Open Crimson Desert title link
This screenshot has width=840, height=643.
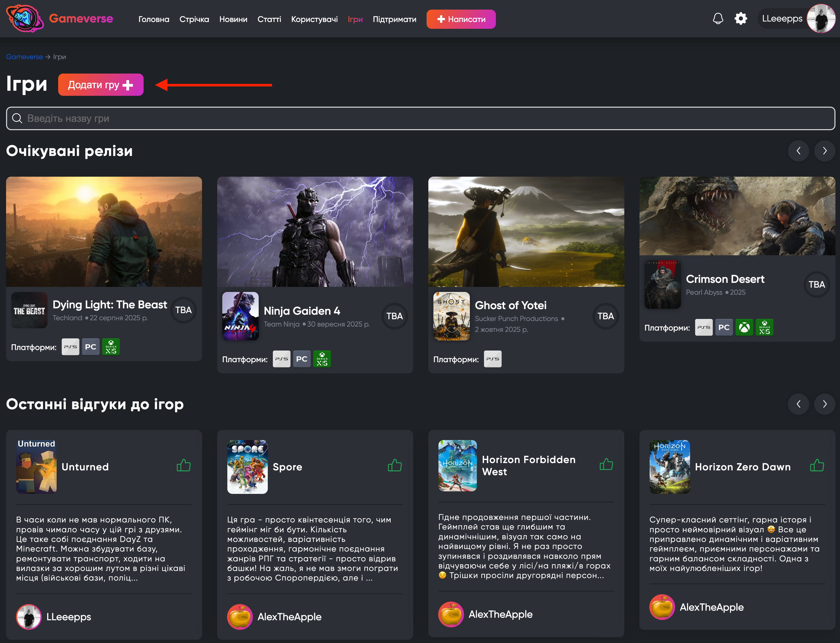click(725, 279)
